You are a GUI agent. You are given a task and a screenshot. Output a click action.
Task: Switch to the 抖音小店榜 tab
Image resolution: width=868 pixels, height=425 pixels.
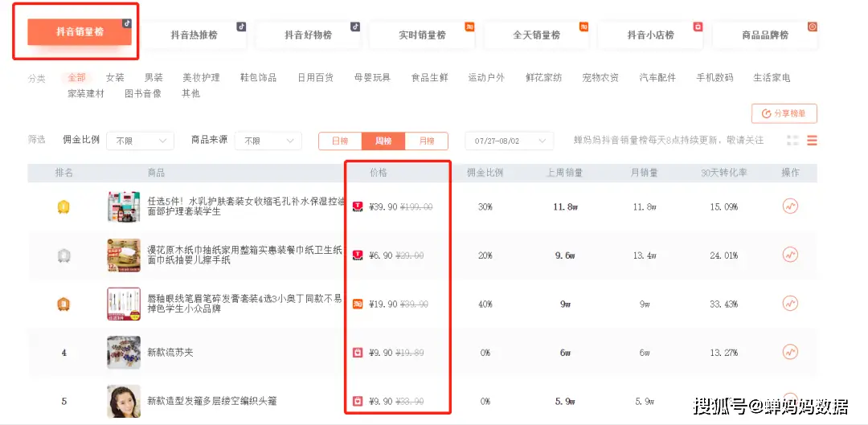click(x=650, y=35)
